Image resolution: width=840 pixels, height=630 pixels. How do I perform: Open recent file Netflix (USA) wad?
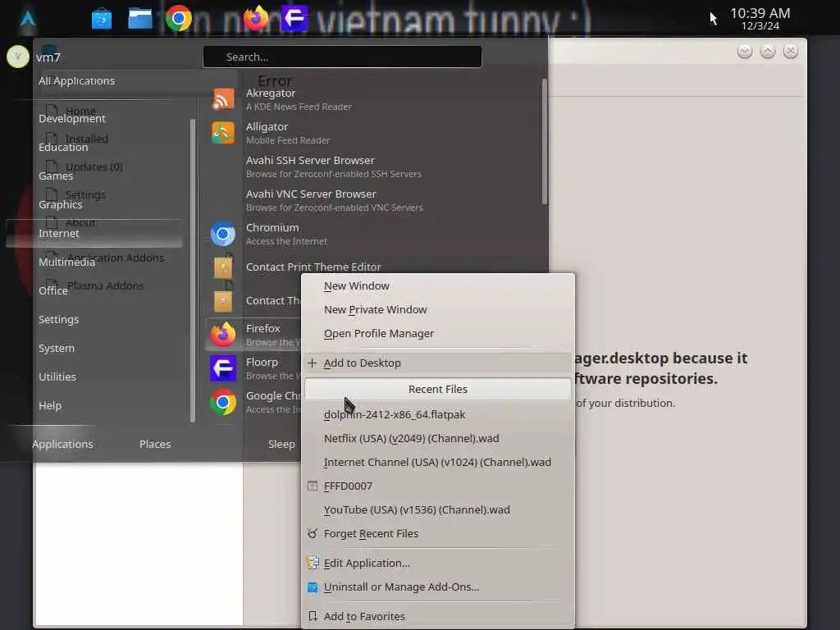pyautogui.click(x=438, y=438)
